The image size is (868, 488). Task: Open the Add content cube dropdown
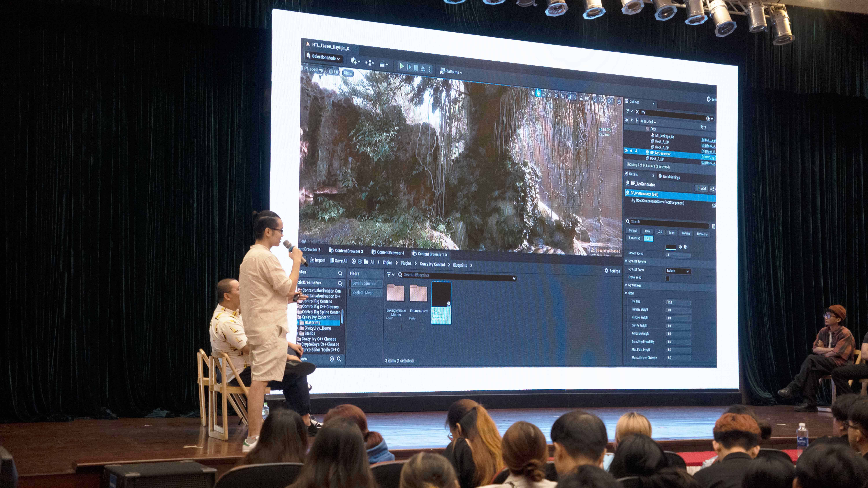point(355,61)
